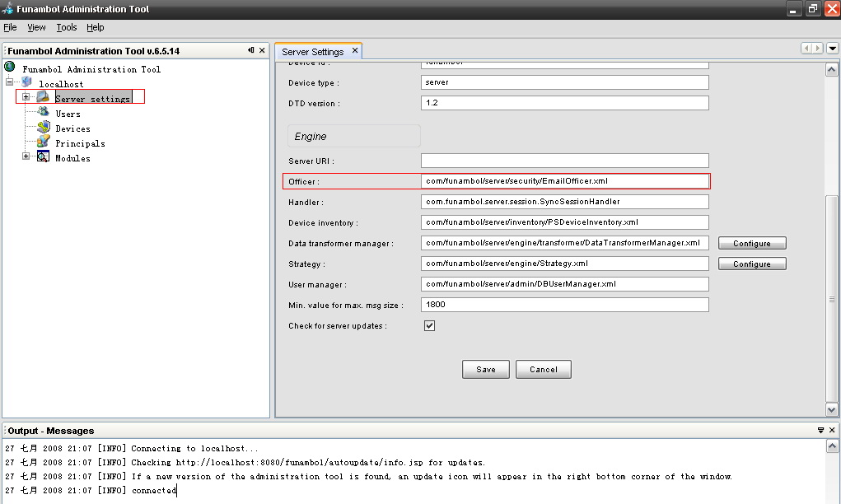Close the Output Messages panel
The height and width of the screenshot is (504, 841).
832,430
